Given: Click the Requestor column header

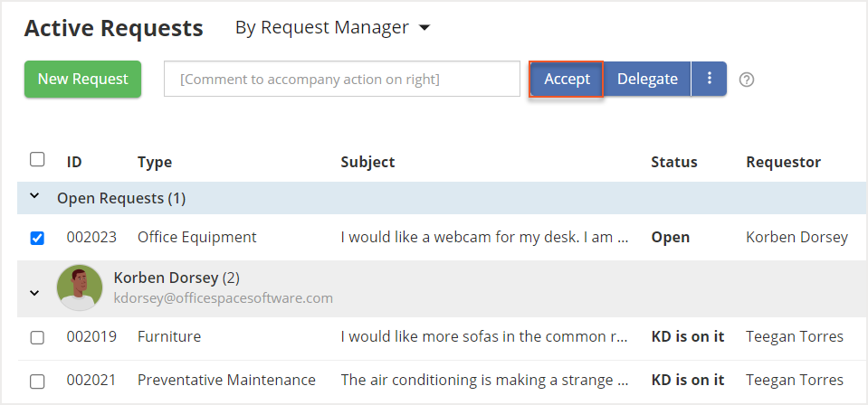Looking at the screenshot, I should (x=783, y=163).
